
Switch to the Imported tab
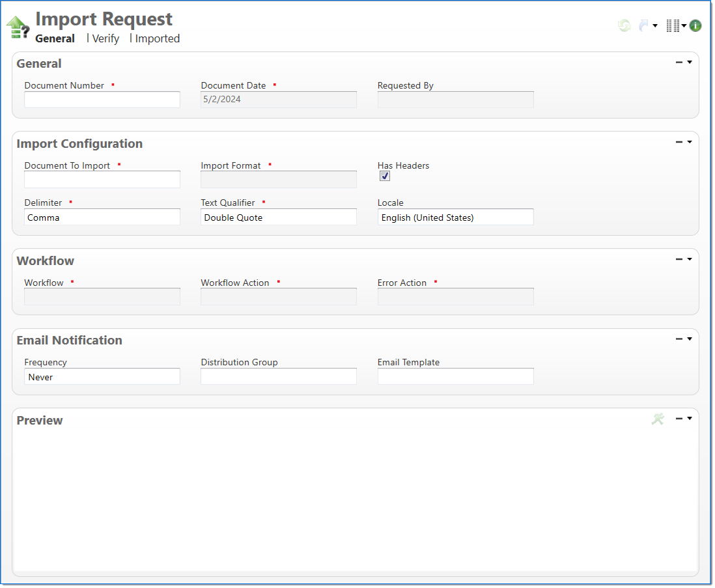tap(157, 38)
